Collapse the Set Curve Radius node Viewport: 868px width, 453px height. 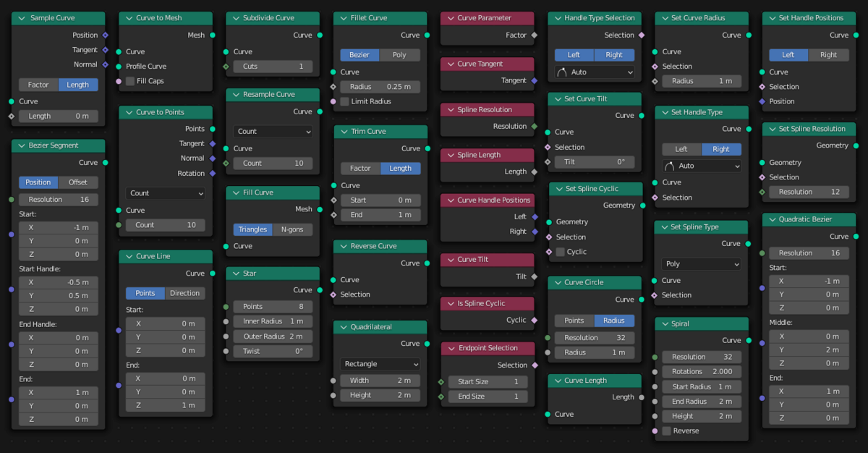(x=664, y=17)
